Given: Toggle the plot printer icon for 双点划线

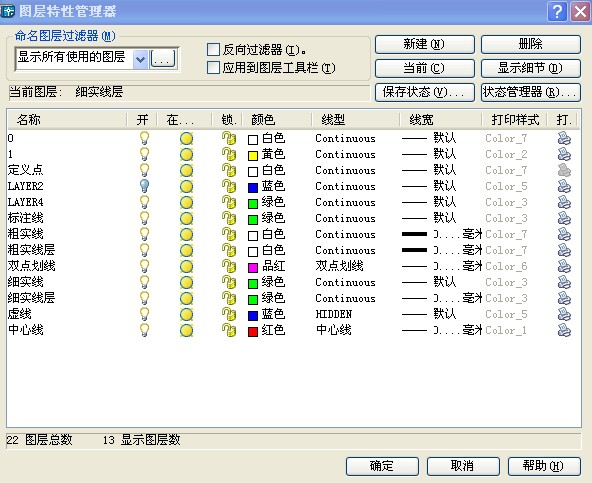Looking at the screenshot, I should coord(564,266).
